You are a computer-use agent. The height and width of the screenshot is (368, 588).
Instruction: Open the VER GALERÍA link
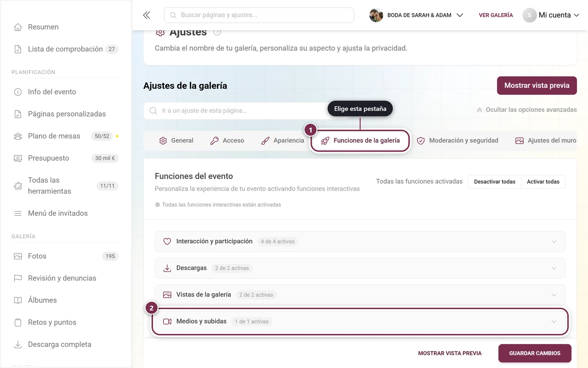coord(496,15)
